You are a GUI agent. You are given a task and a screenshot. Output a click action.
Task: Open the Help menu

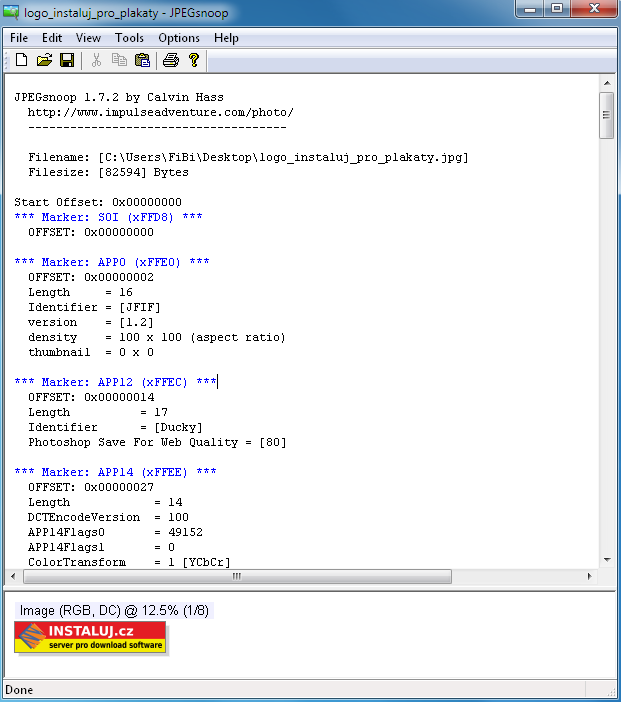pyautogui.click(x=226, y=38)
